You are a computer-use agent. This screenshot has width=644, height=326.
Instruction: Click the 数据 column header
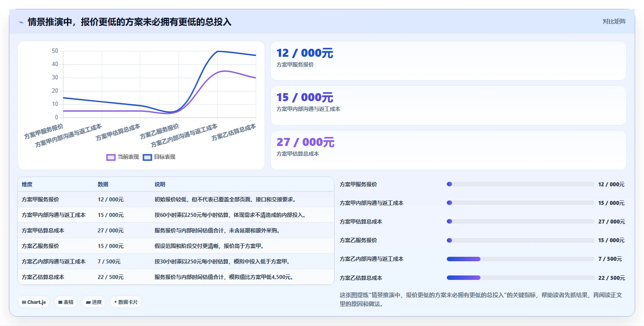click(x=103, y=185)
